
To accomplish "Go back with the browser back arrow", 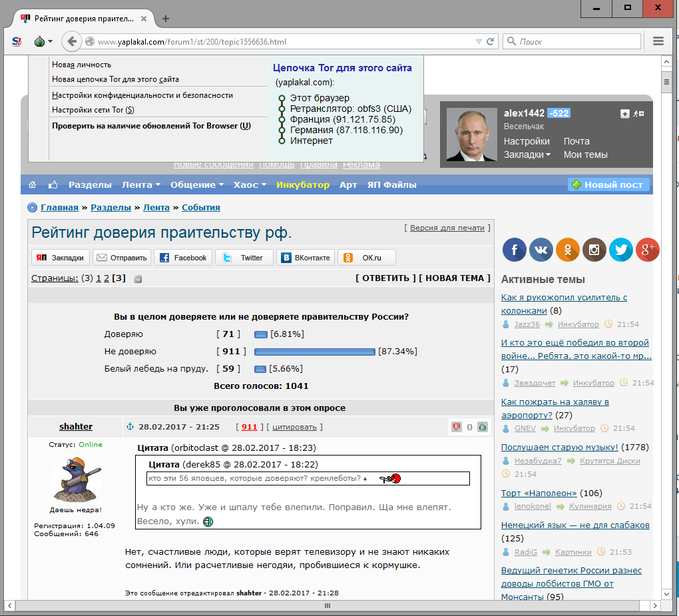I will click(x=71, y=41).
